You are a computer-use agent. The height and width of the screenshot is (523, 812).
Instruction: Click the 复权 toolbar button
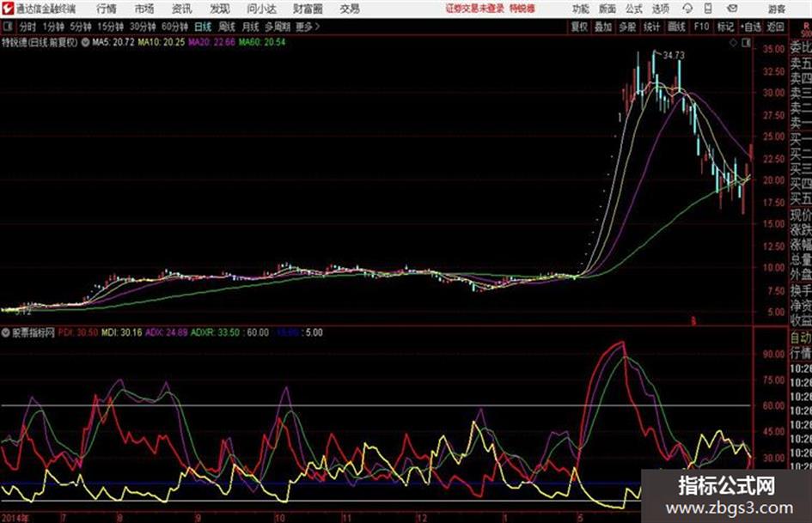pyautogui.click(x=579, y=27)
